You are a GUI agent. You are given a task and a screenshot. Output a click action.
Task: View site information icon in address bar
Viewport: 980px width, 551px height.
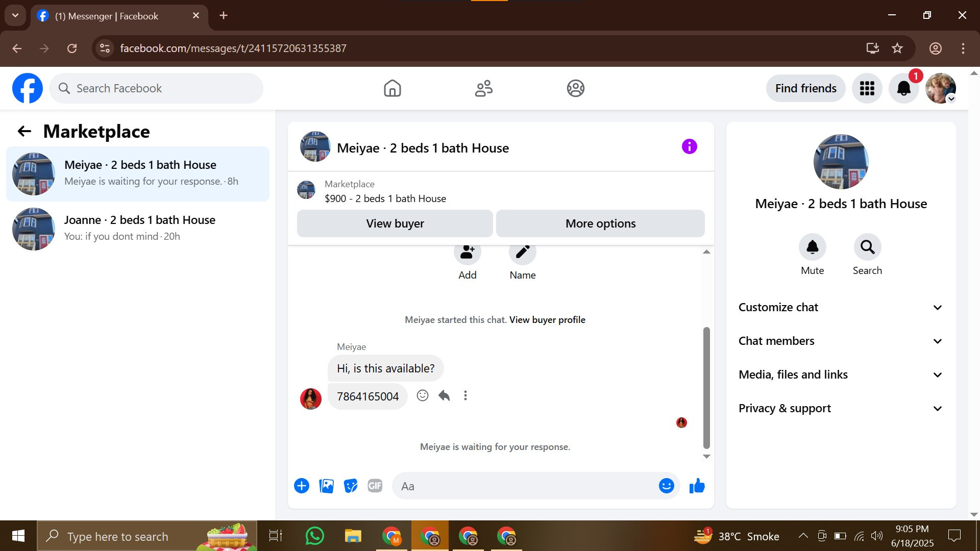[105, 48]
